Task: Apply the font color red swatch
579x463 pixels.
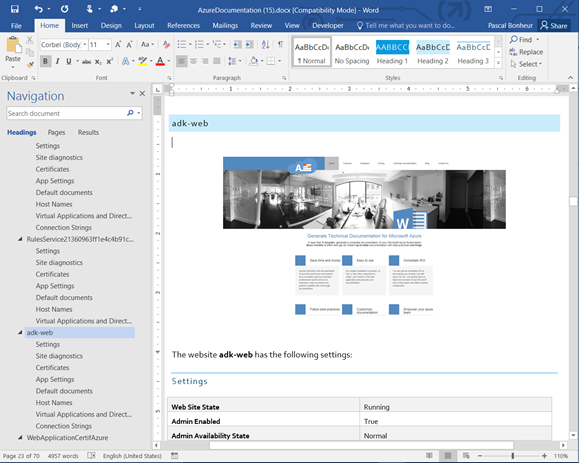Action: (160, 61)
